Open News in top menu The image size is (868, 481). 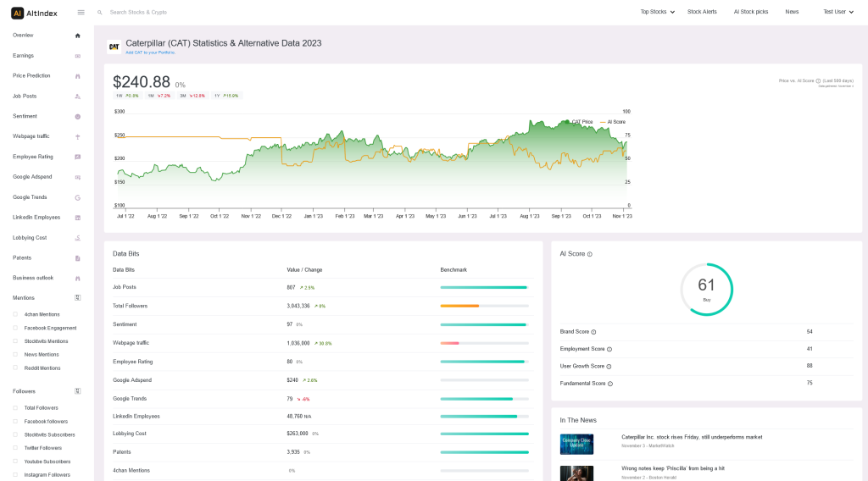[x=792, y=12]
